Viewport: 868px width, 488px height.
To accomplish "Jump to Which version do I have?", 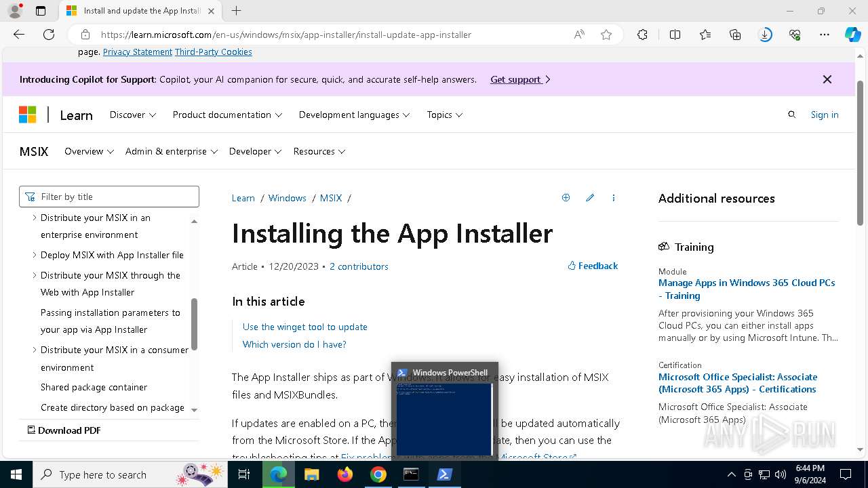I will [x=294, y=344].
